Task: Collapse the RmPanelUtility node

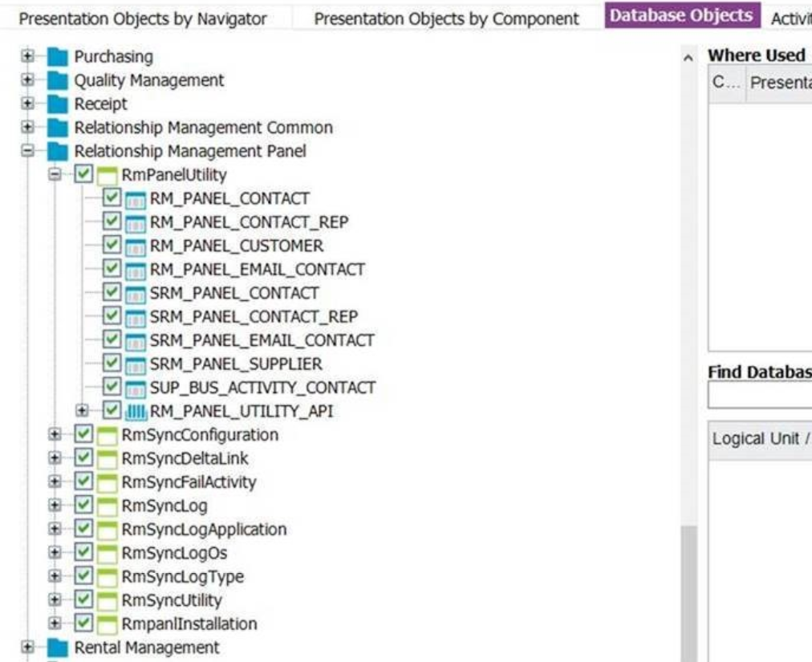Action: 55,175
